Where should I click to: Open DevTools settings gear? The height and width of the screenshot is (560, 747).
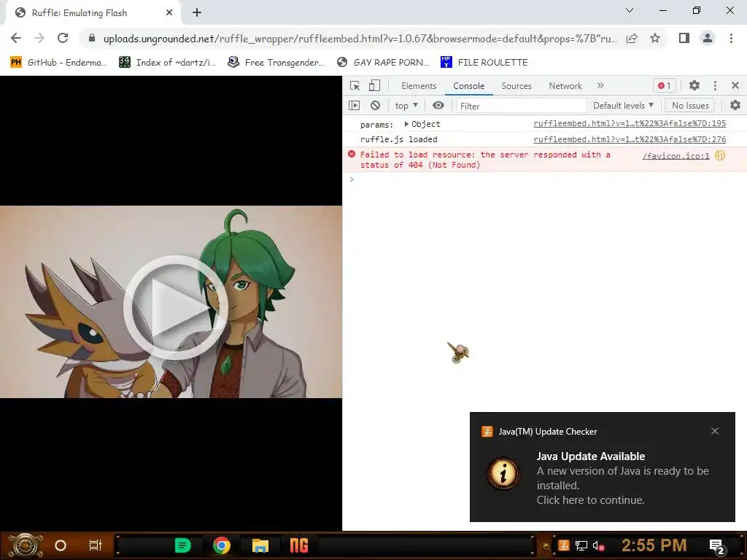pyautogui.click(x=694, y=86)
